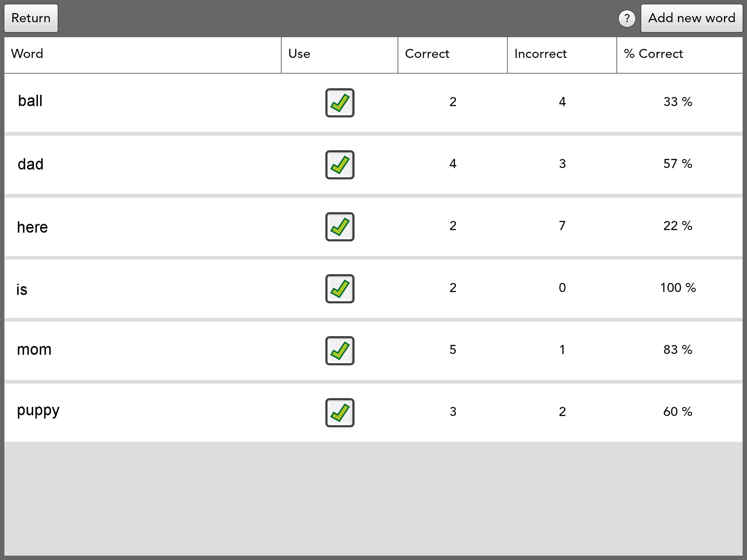Image resolution: width=747 pixels, height=560 pixels.
Task: Select the word ball
Action: point(30,101)
